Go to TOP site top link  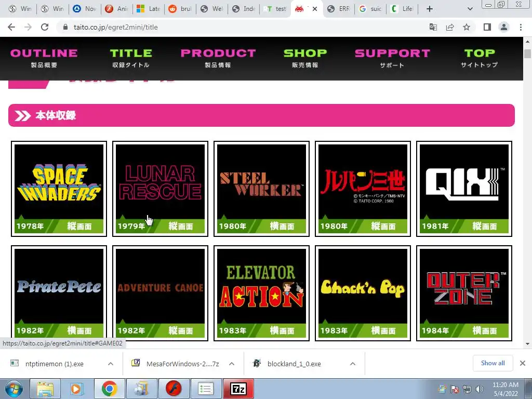[480, 58]
